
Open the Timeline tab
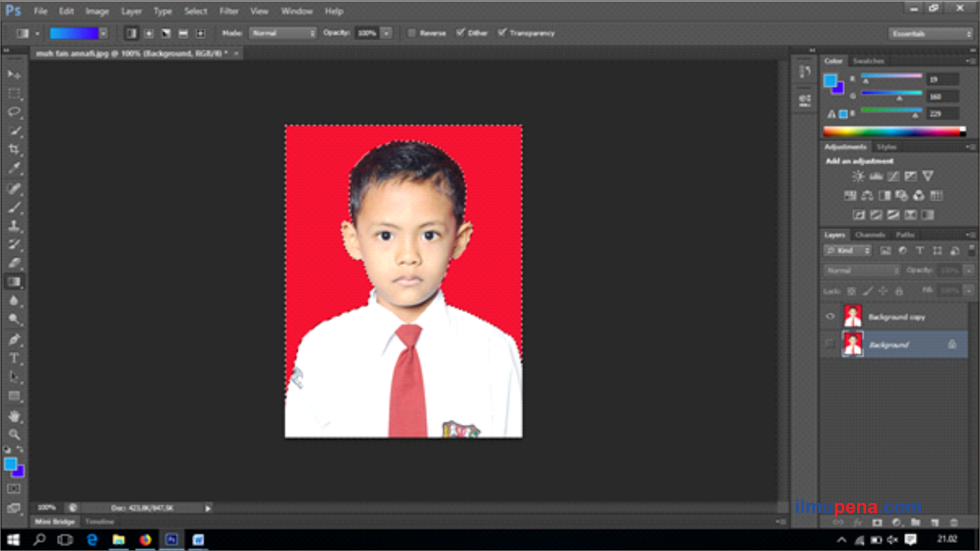[100, 522]
